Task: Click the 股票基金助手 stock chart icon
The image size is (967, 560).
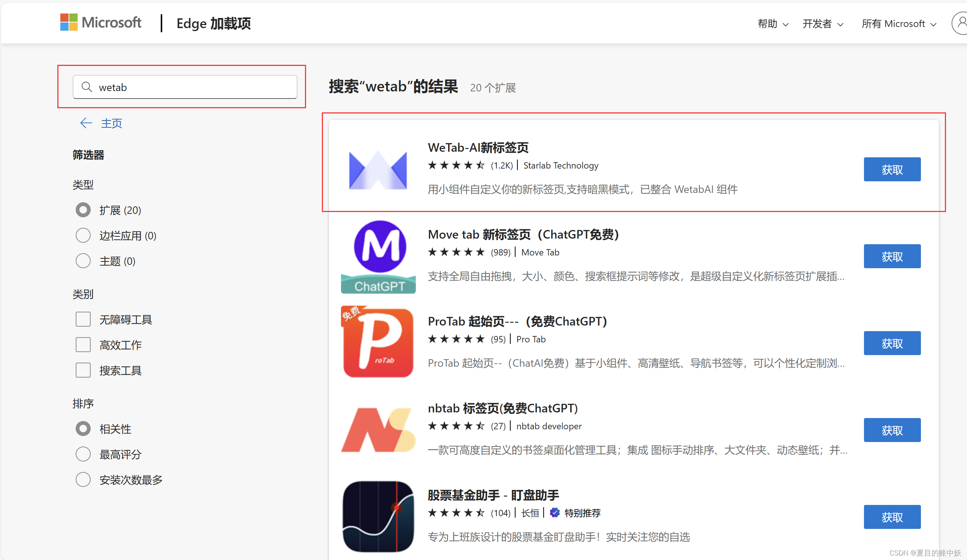Action: tap(378, 516)
